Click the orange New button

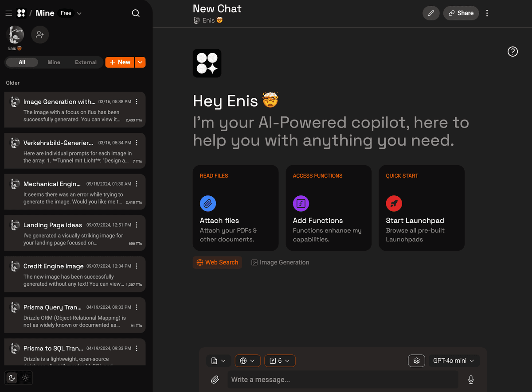point(119,62)
